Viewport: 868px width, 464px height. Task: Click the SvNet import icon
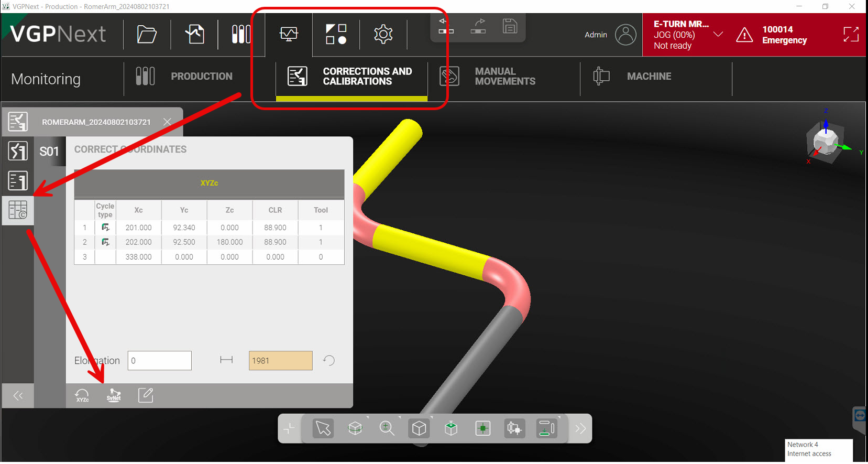(x=114, y=396)
